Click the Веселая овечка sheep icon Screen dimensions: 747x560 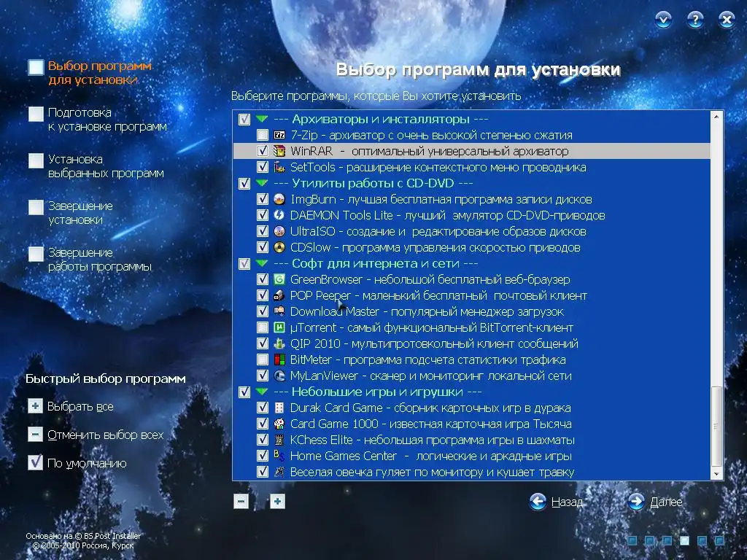[279, 472]
